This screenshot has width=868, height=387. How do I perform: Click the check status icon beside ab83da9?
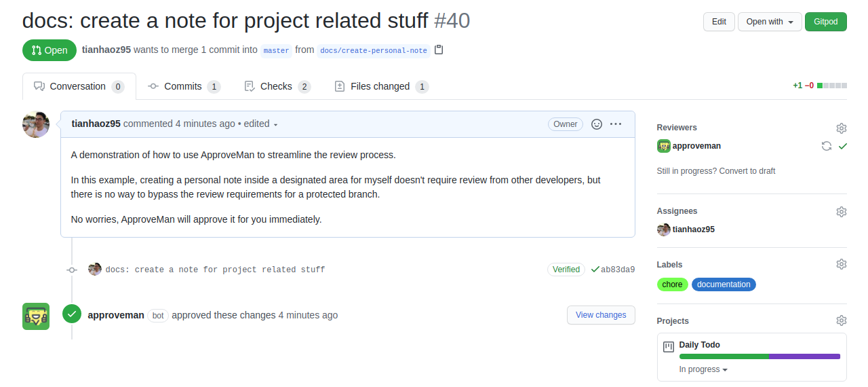[595, 270]
